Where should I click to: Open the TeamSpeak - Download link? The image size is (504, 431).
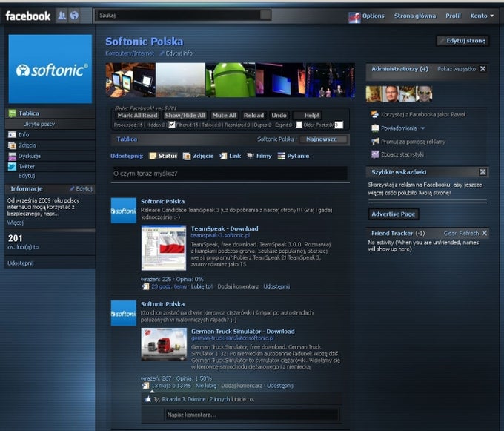point(225,228)
